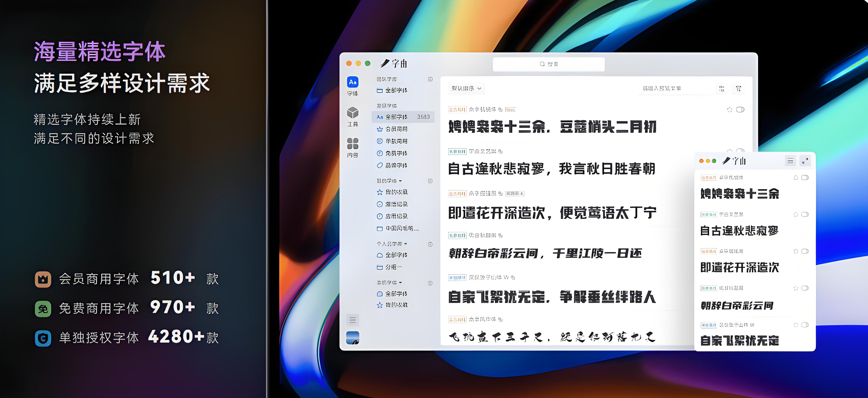The width and height of the screenshot is (868, 398).
Task: Select the star row under 我的字体 section
Action: [403, 192]
